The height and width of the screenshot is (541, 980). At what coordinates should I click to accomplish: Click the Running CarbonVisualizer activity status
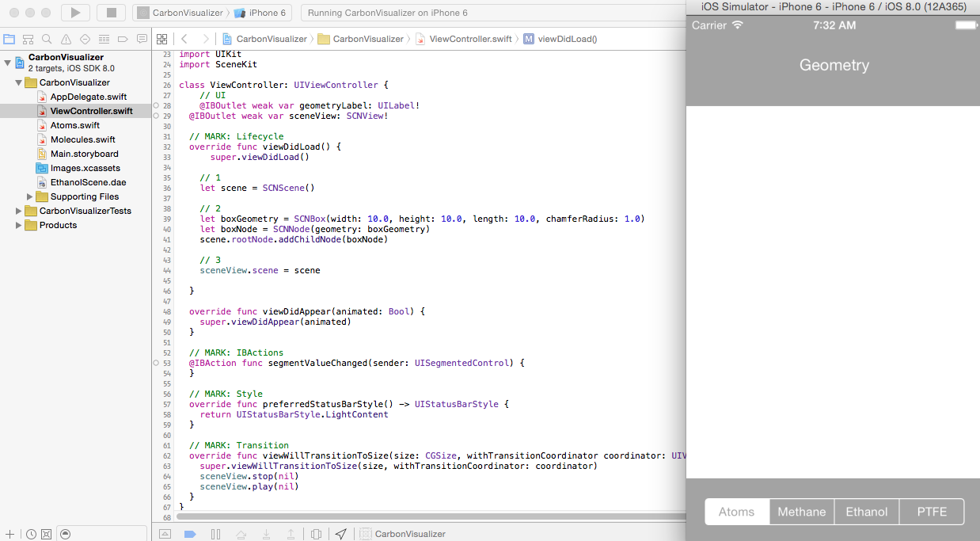387,13
